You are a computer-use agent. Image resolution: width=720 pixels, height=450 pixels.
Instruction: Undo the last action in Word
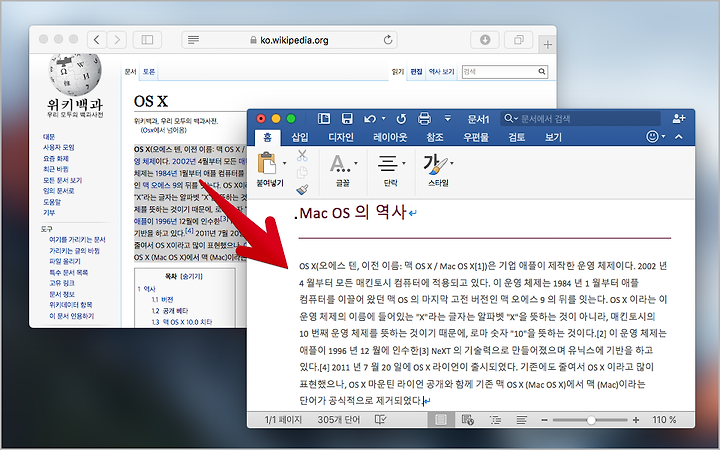click(x=370, y=119)
